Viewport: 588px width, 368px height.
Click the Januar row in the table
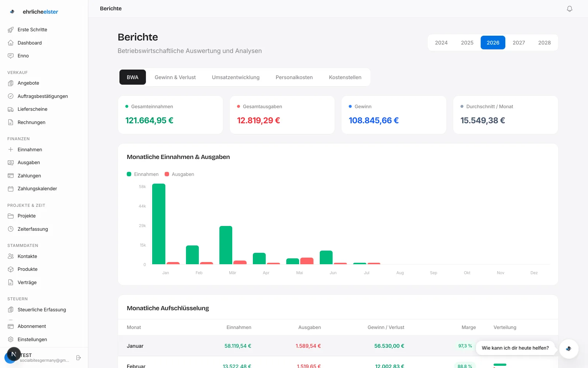[338, 346]
